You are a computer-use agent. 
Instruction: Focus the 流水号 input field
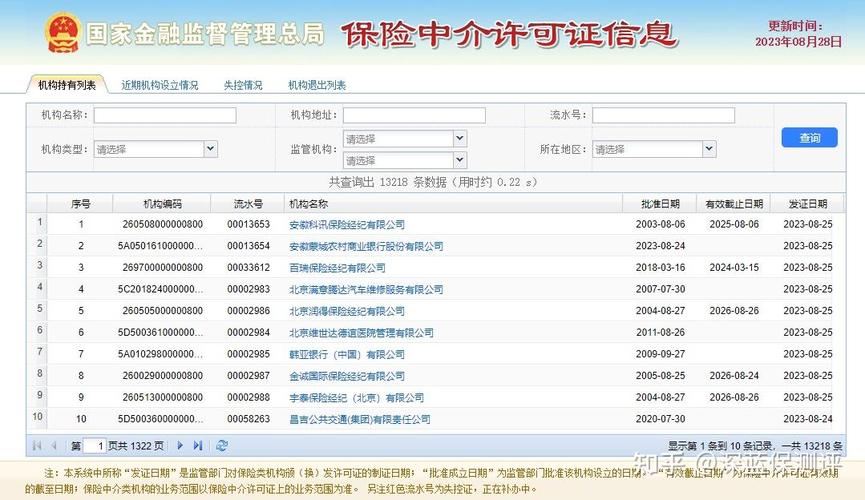point(664,115)
